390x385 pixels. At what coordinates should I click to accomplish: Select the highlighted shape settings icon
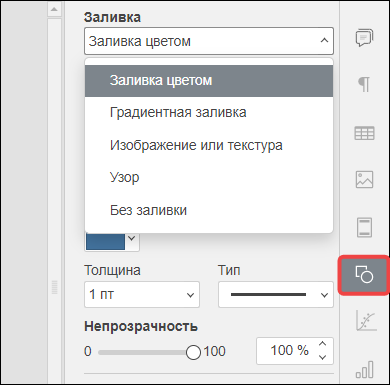point(364,275)
